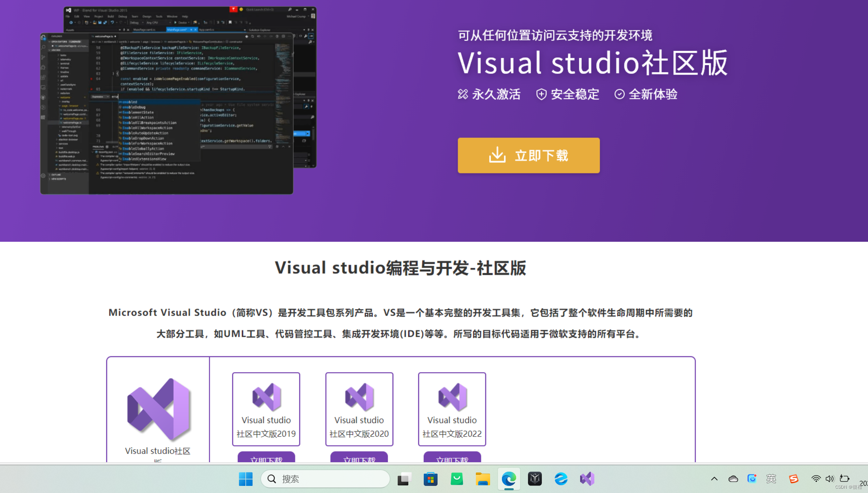The image size is (868, 493).
Task: Open the dark cube app on the taskbar
Action: [535, 479]
